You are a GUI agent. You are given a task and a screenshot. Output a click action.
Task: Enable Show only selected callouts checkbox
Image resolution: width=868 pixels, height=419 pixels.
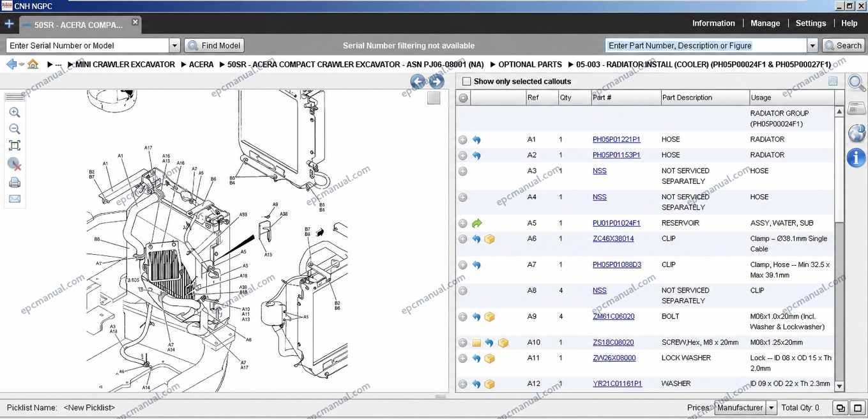pos(466,81)
